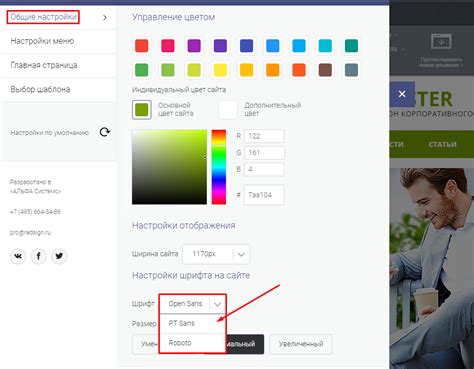The height and width of the screenshot is (369, 474).
Task: Pick the blue-grey color swatch
Action: click(x=351, y=70)
